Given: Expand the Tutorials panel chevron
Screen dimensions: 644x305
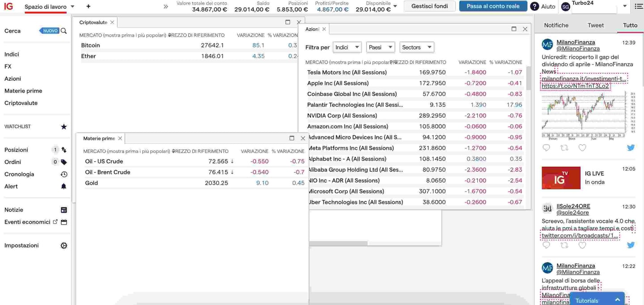Looking at the screenshot, I should pyautogui.click(x=617, y=300).
